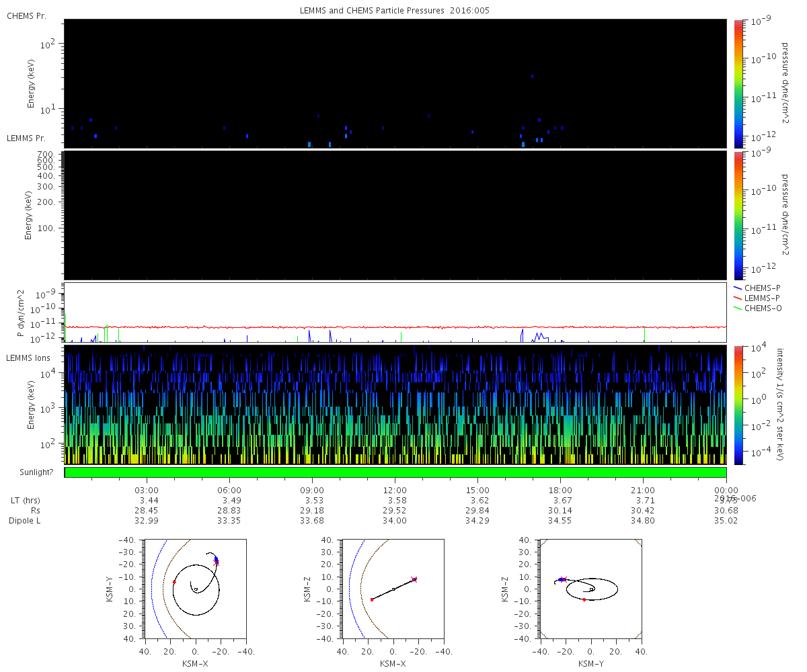807x672 pixels.
Task: Click the CHEMS-O green legend entry
Action: tap(757, 308)
